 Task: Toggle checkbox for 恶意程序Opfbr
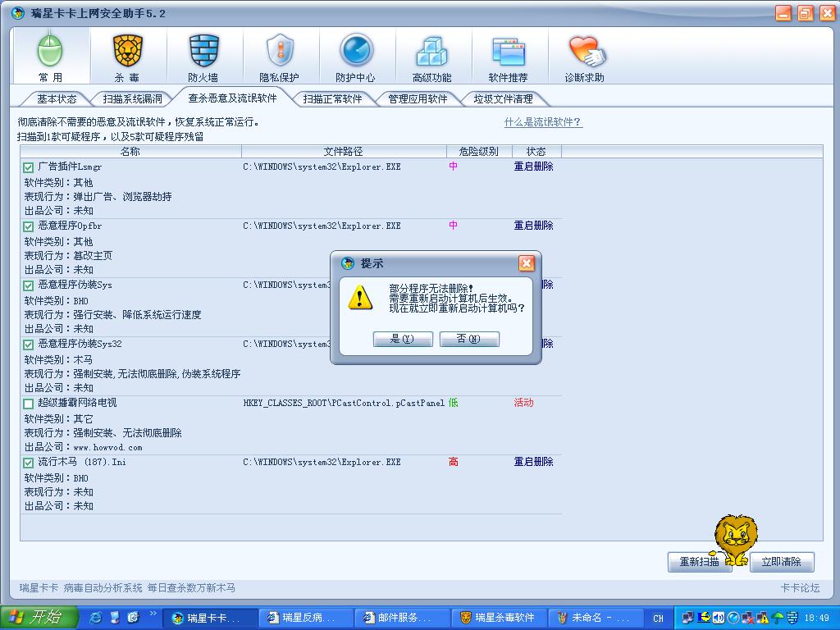pos(29,226)
